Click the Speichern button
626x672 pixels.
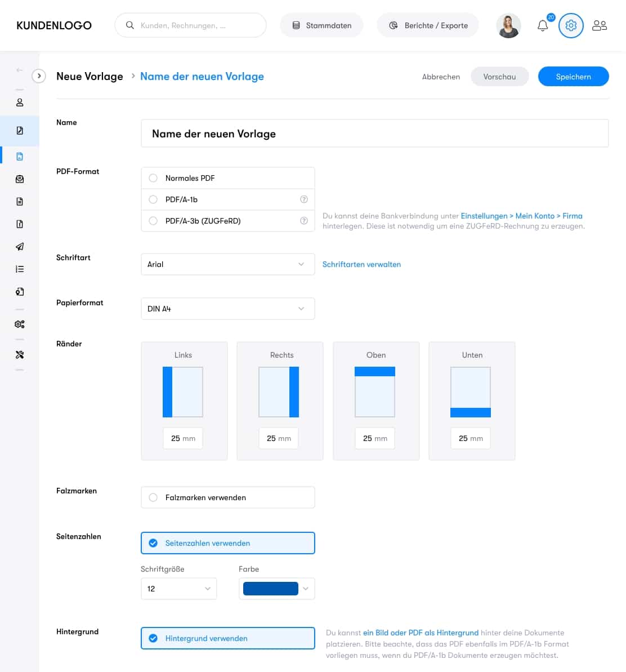[x=573, y=77]
